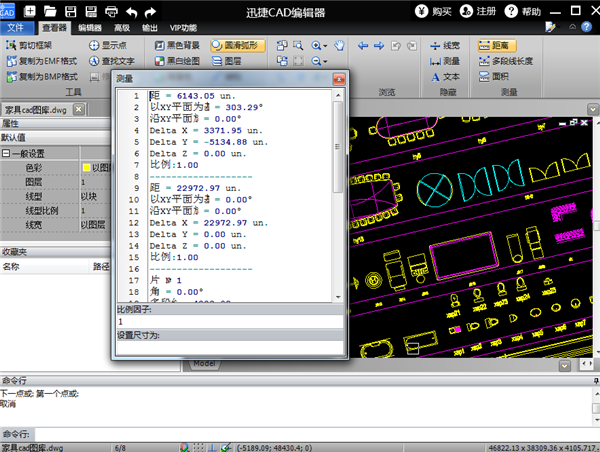
Task: Click the pan hand tool icon
Action: [x=339, y=46]
